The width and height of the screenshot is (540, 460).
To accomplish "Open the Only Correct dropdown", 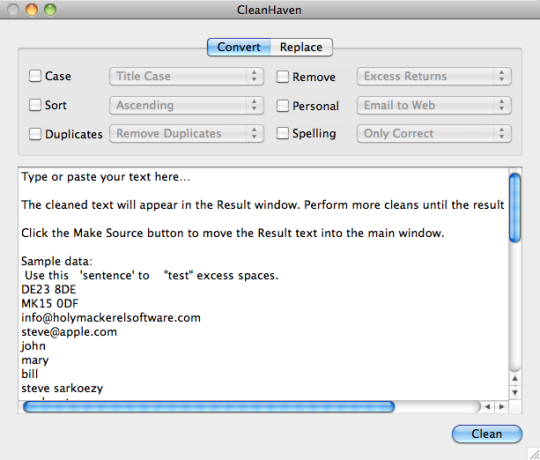I will (x=434, y=134).
